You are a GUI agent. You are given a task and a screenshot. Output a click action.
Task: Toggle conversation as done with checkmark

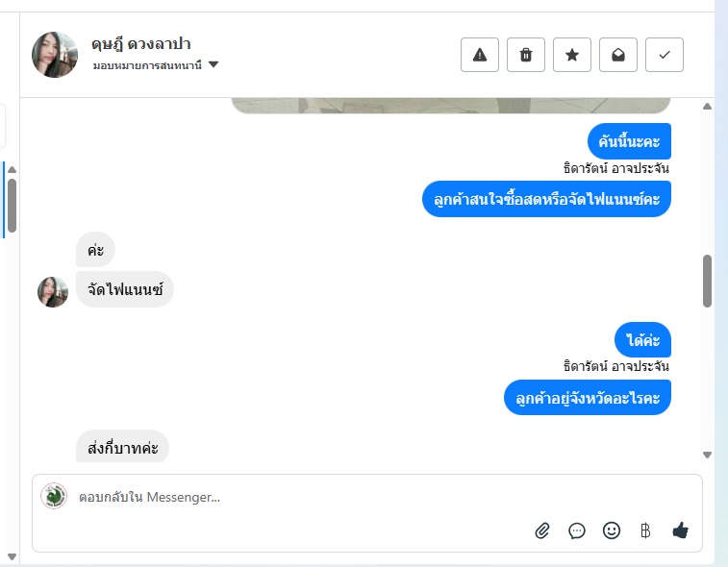[665, 55]
